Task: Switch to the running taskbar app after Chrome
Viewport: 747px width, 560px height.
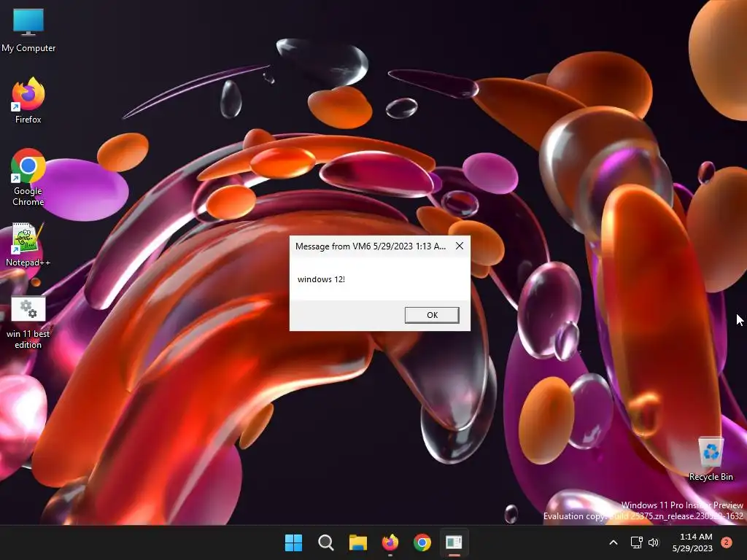Action: point(454,542)
